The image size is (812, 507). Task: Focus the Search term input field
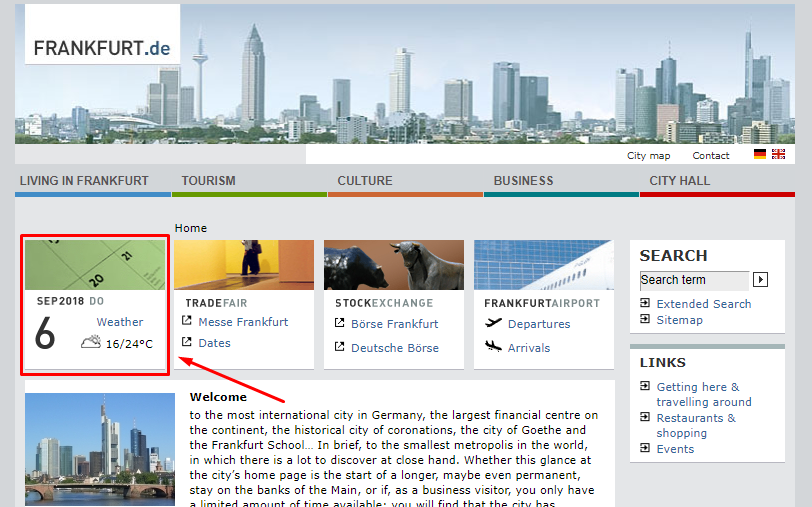693,280
